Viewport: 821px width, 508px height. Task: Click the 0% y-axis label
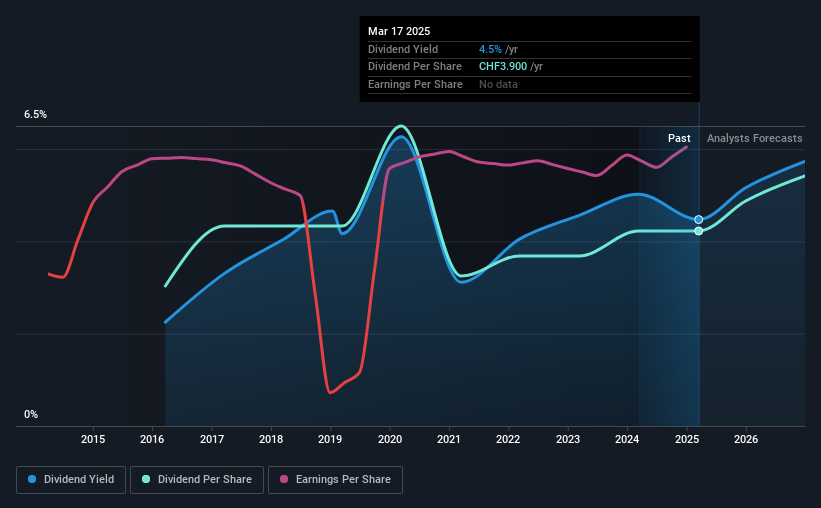tap(31, 415)
